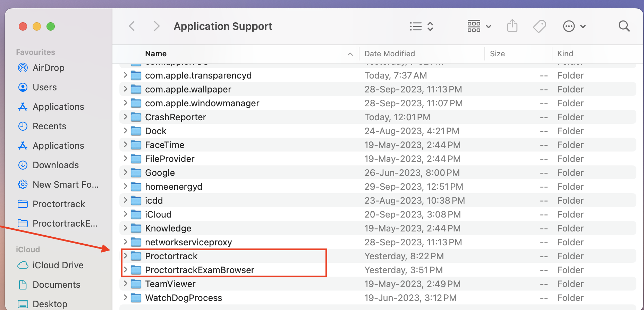Select the networkserviceproxy folder name

pos(188,242)
